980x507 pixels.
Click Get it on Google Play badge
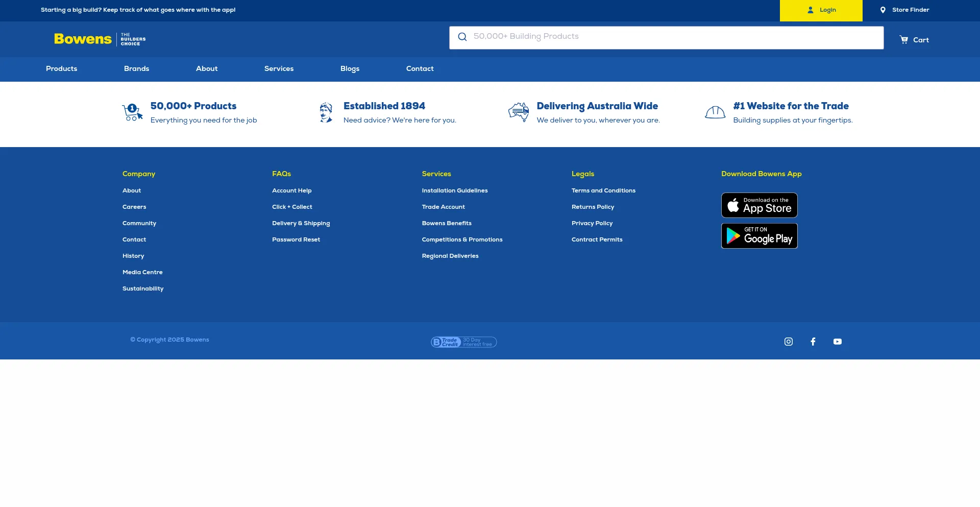[759, 236]
